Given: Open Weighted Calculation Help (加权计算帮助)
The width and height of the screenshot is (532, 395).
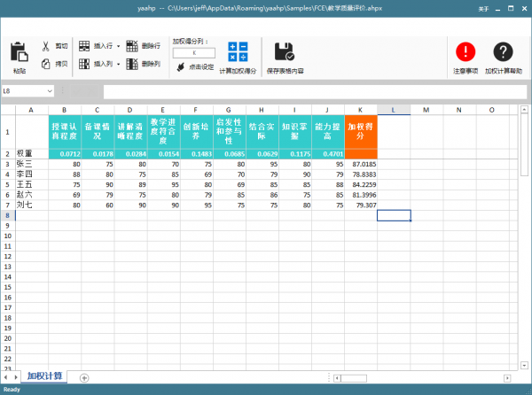Looking at the screenshot, I should click(x=503, y=51).
